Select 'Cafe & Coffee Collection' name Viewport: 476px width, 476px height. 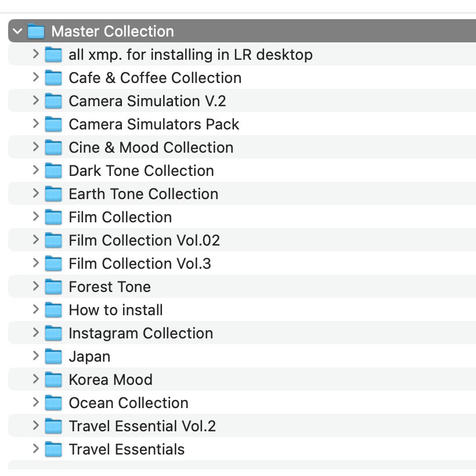click(x=155, y=78)
